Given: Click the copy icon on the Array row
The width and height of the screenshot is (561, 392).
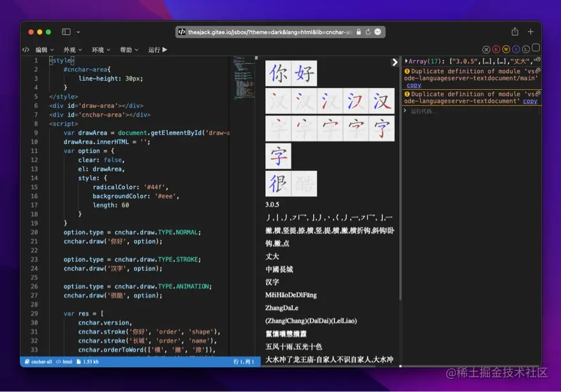Looking at the screenshot, I should (x=538, y=59).
